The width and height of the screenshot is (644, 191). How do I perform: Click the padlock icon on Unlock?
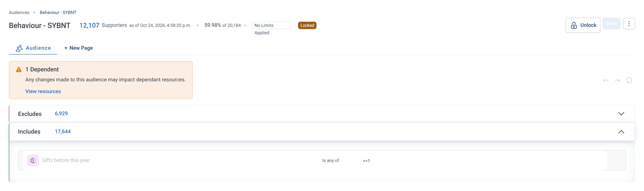pos(574,25)
